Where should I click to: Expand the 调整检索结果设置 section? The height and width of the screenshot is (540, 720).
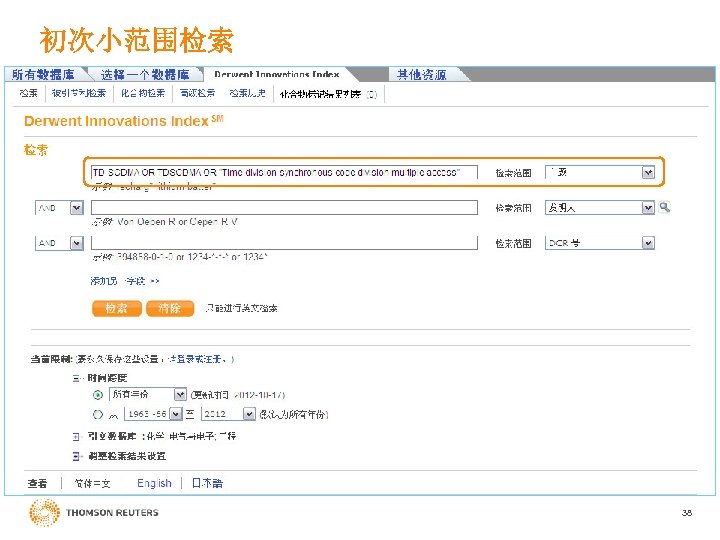click(x=76, y=456)
